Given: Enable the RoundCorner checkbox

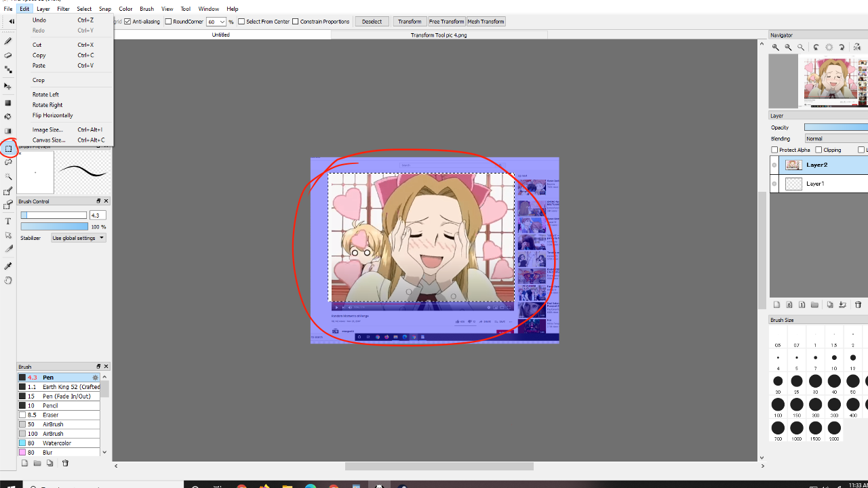Looking at the screenshot, I should click(x=168, y=22).
